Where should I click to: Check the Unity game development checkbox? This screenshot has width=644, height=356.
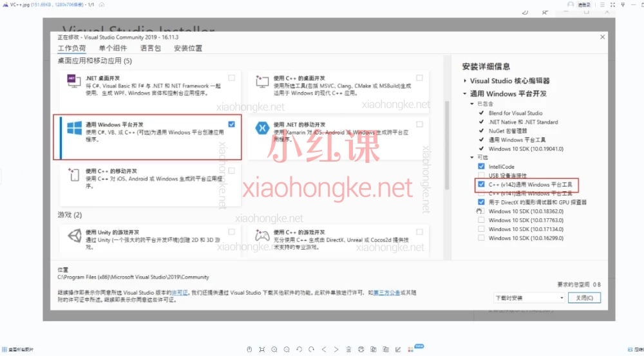click(232, 232)
